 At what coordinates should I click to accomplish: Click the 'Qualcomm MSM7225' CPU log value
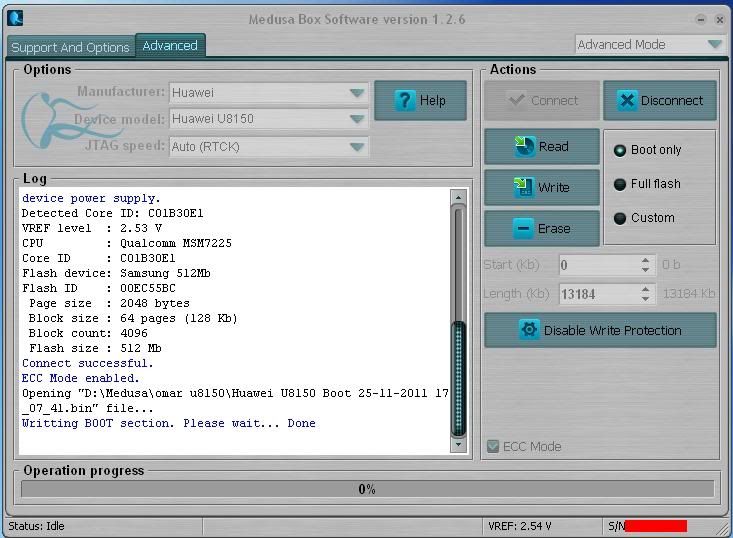pyautogui.click(x=176, y=243)
